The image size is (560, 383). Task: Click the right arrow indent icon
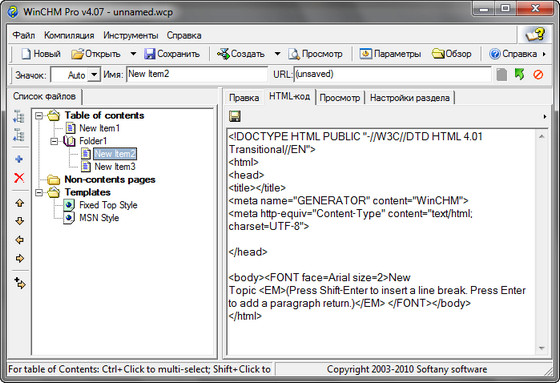click(x=20, y=258)
